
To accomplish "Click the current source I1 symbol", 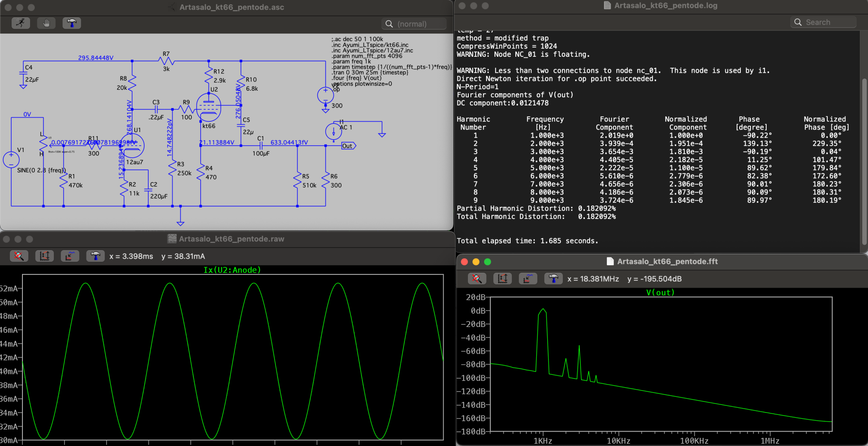I will point(334,132).
